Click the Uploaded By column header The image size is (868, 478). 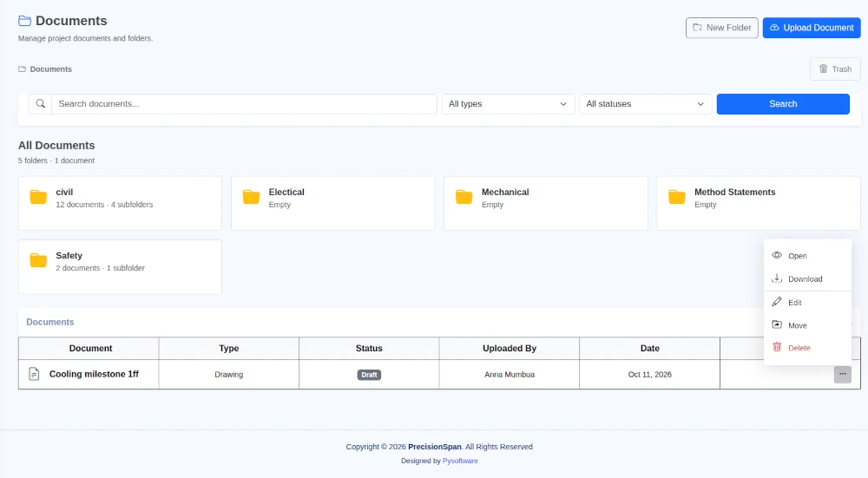pyautogui.click(x=510, y=349)
